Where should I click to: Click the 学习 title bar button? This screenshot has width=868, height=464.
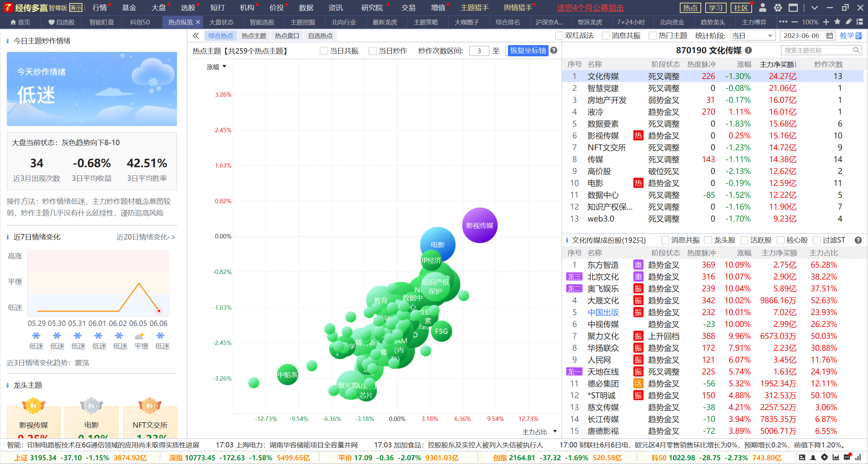coord(715,7)
